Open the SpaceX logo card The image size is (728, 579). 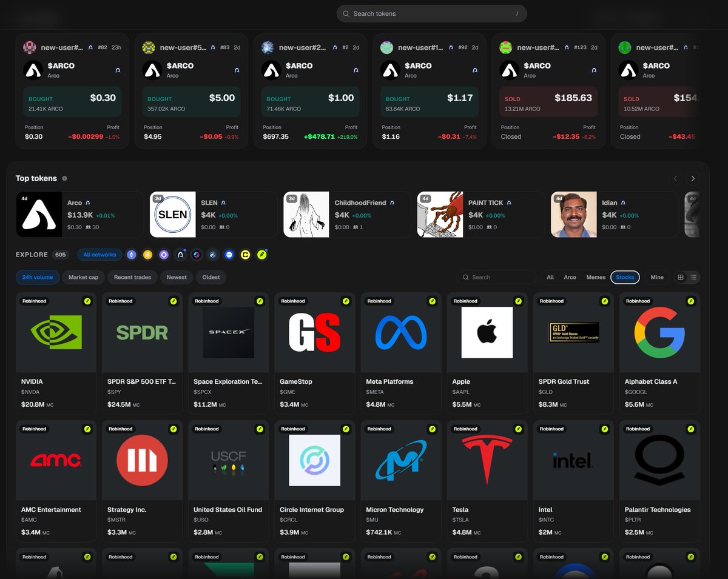click(x=228, y=332)
